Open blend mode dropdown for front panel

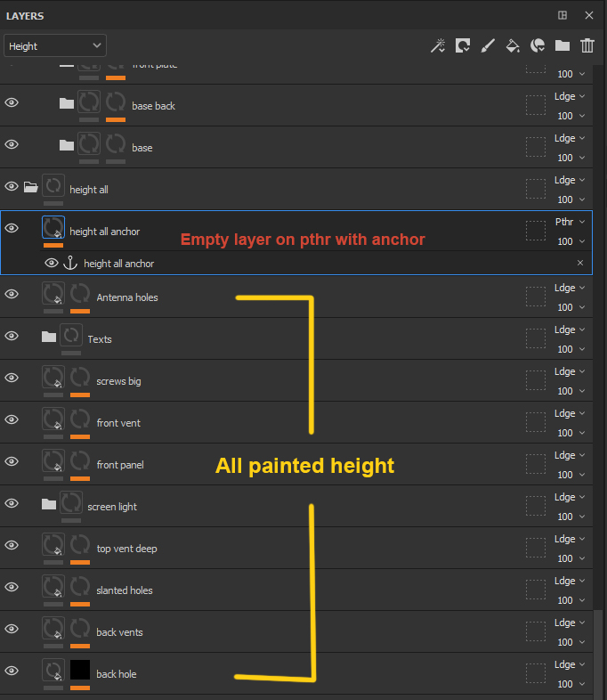pyautogui.click(x=570, y=455)
